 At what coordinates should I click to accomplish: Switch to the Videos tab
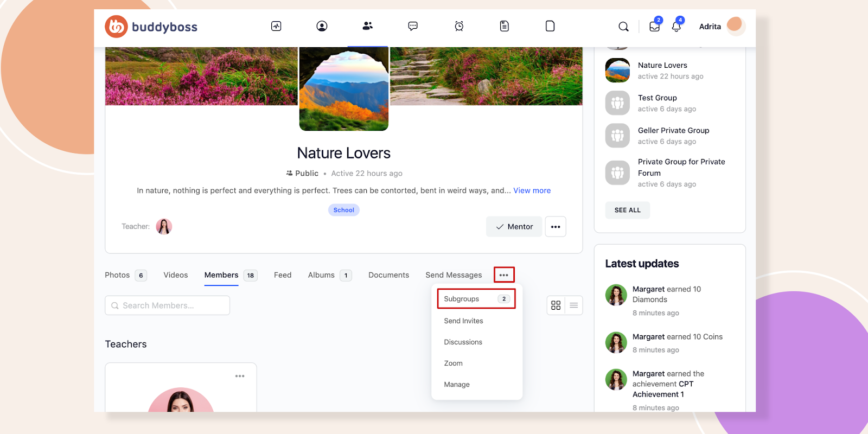click(176, 275)
